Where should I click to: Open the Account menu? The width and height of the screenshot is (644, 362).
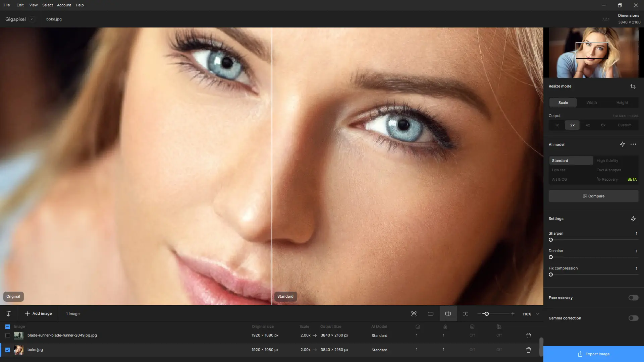[x=64, y=5]
